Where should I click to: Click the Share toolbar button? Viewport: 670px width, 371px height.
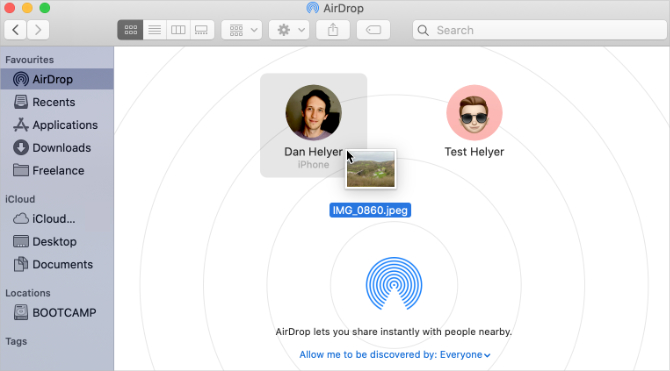(333, 30)
